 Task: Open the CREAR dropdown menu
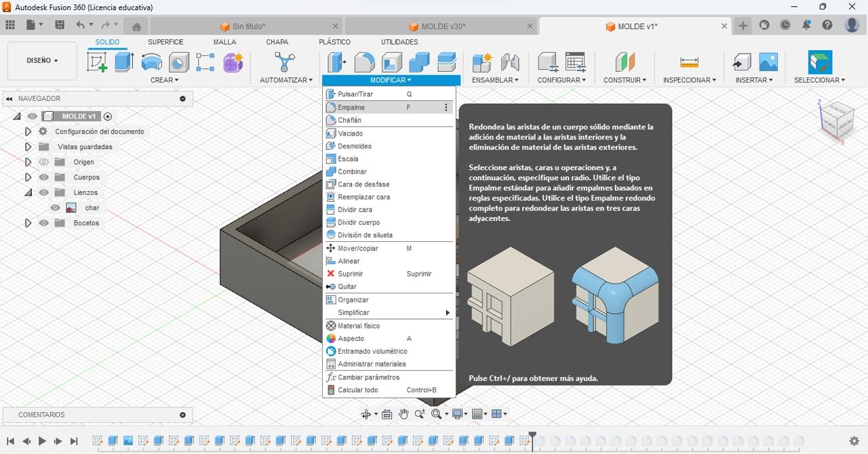click(x=165, y=80)
